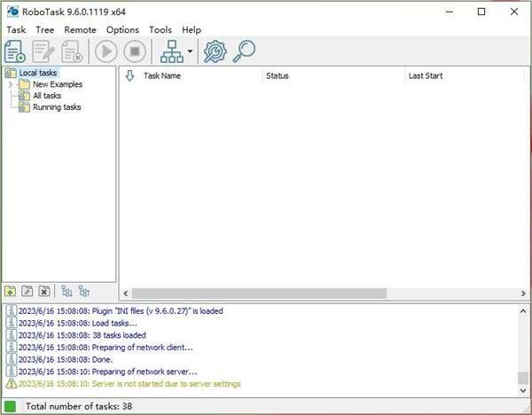Open settings via gear wrench icon
The image size is (532, 415).
[215, 51]
